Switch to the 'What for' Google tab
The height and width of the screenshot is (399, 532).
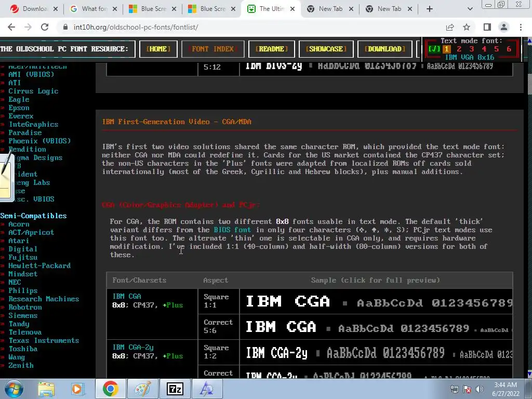[x=90, y=9]
